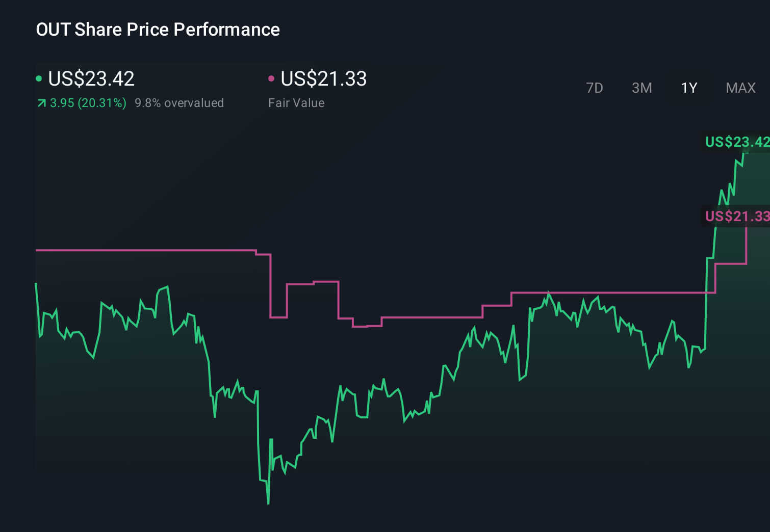Switch to the 3M view

[641, 88]
